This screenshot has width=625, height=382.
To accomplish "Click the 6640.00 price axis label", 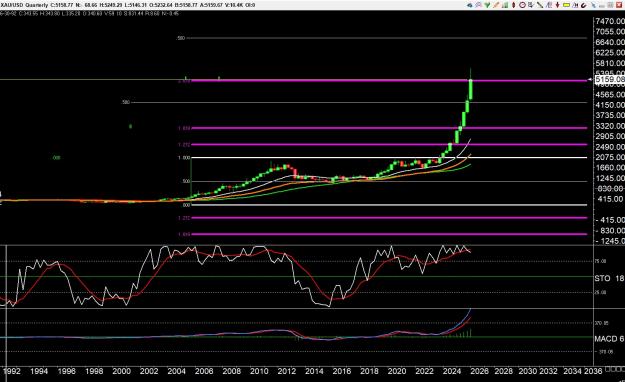I will point(610,42).
